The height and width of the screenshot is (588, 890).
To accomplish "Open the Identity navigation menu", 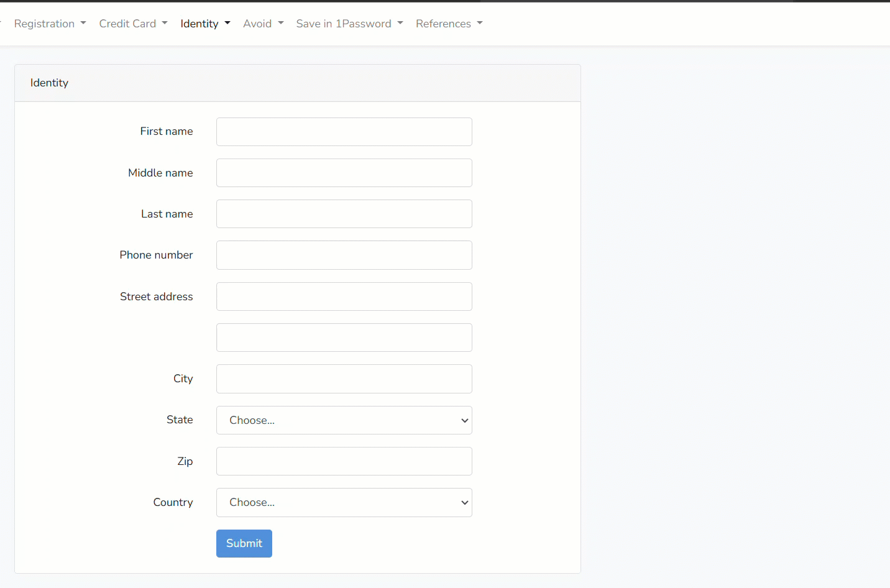I will pos(205,24).
